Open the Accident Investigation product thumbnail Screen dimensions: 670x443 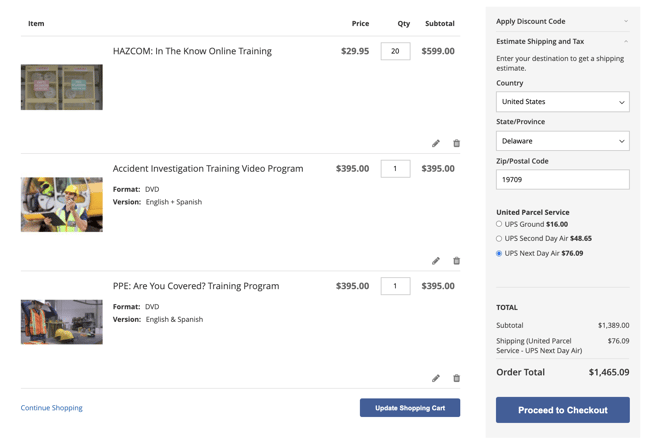click(x=62, y=205)
